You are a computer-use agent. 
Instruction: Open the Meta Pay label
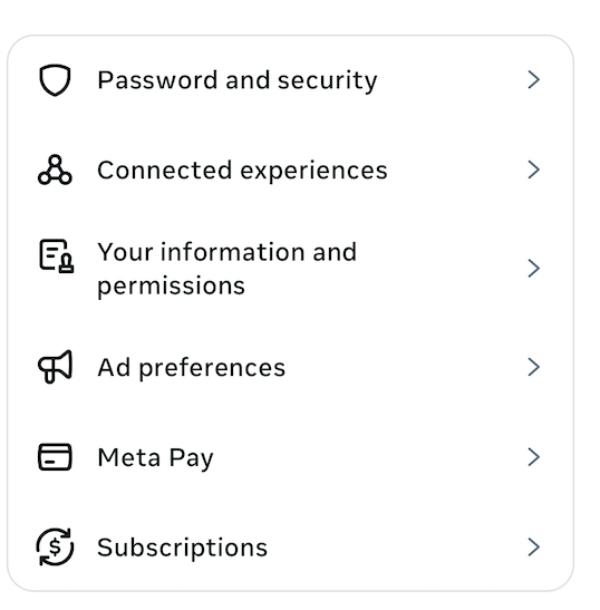click(155, 458)
